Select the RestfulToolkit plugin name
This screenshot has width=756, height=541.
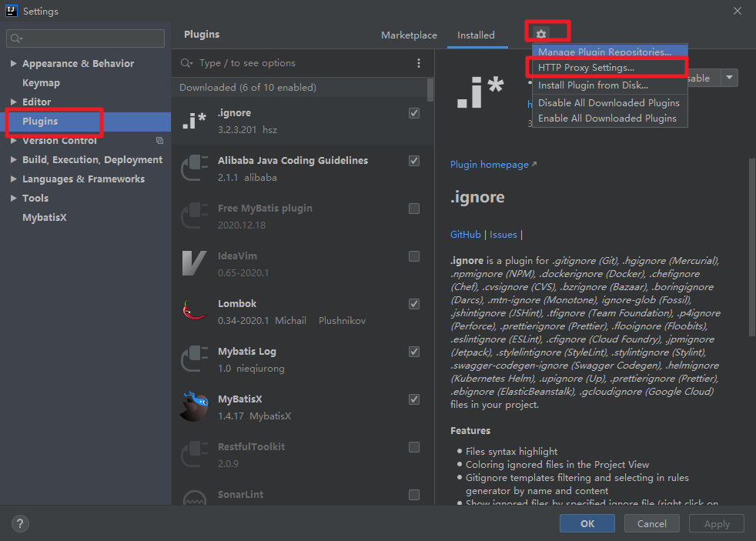tap(251, 446)
